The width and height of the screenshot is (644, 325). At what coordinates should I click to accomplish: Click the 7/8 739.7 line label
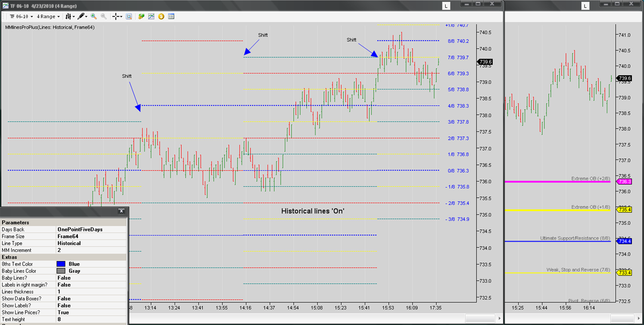point(458,58)
